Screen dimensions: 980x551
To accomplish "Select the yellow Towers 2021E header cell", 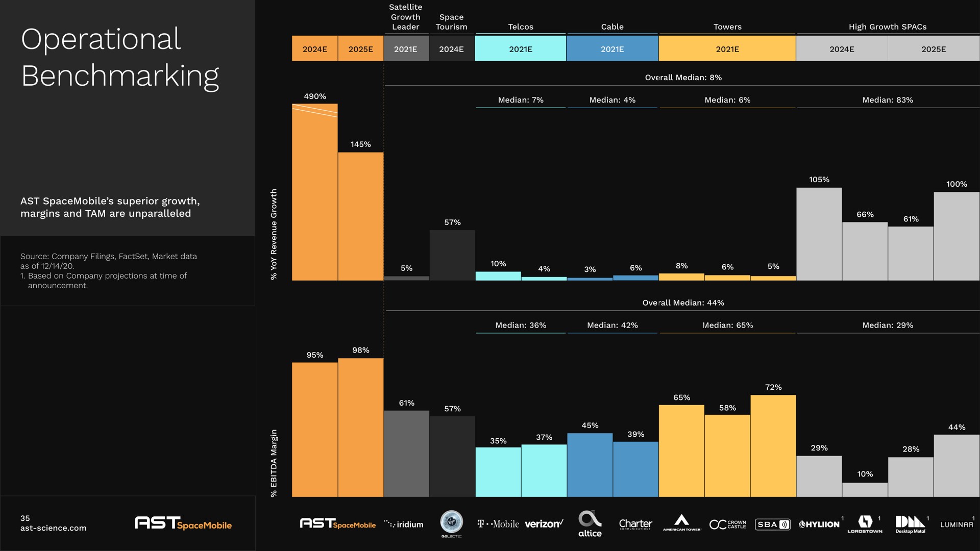I will click(x=727, y=49).
